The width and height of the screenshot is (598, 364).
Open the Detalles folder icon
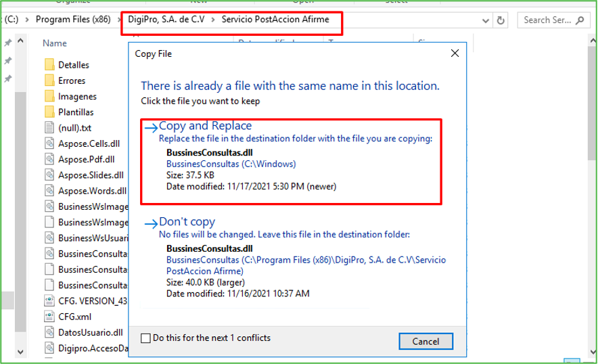[49, 65]
